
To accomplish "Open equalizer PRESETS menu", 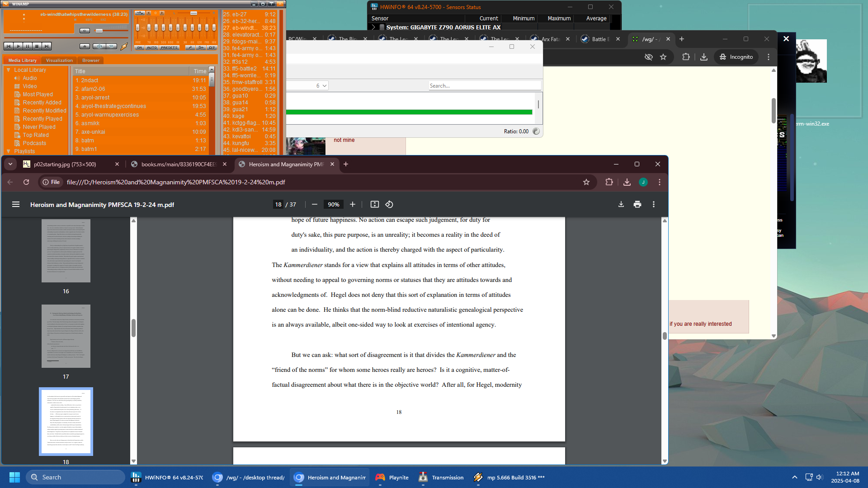I will (x=169, y=47).
